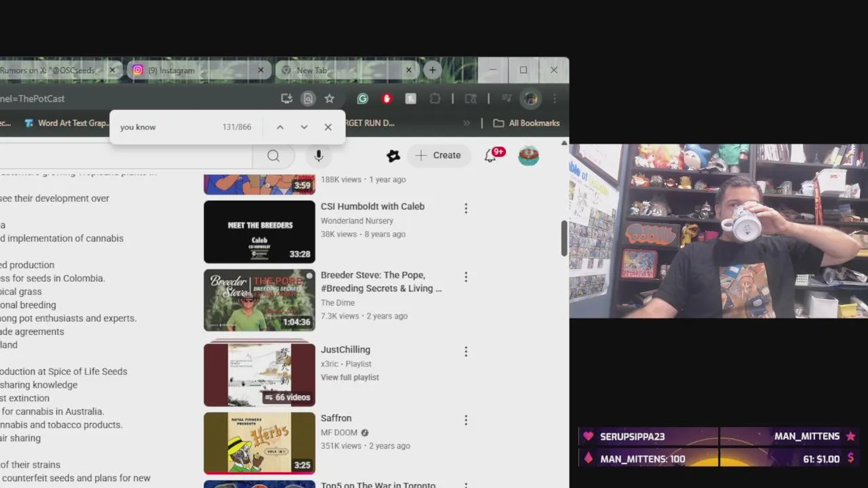Open the tab search side panel icon

471,98
